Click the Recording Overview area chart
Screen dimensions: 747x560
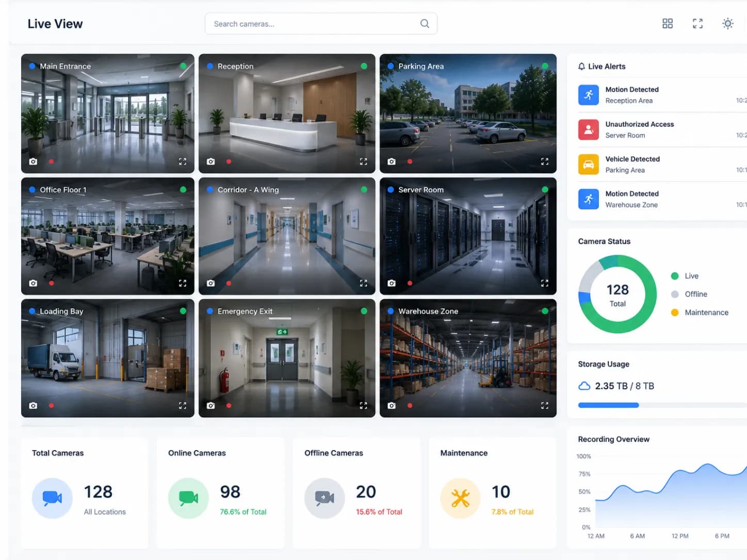[671, 495]
